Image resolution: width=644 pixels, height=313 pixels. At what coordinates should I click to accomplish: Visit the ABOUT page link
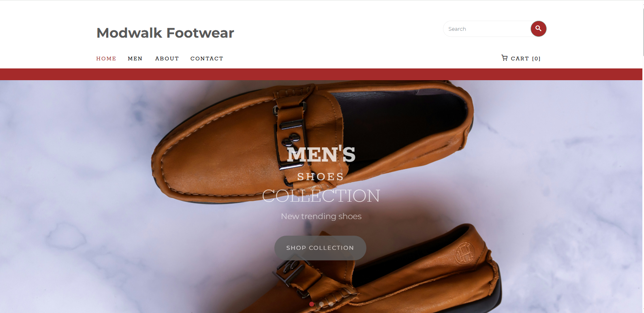pos(167,59)
